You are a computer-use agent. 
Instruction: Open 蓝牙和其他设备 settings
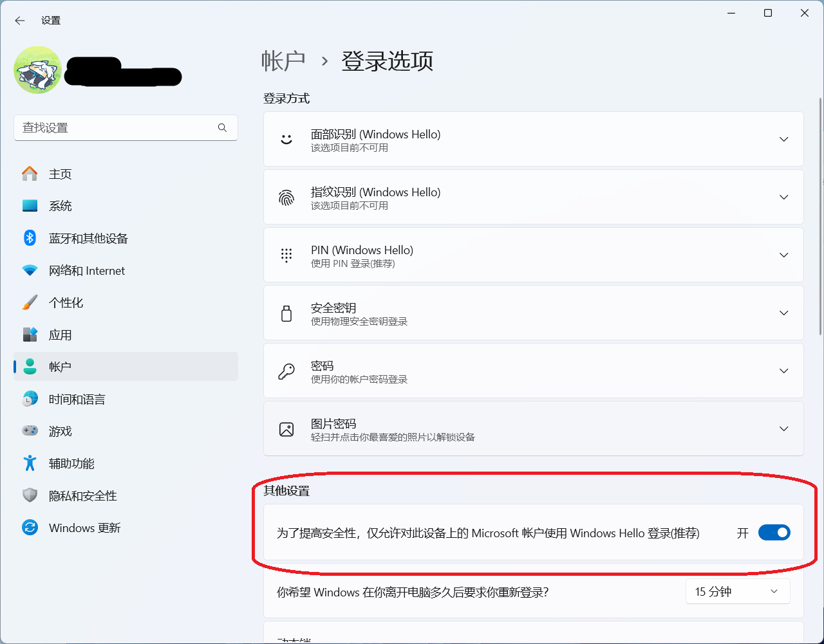pyautogui.click(x=126, y=238)
